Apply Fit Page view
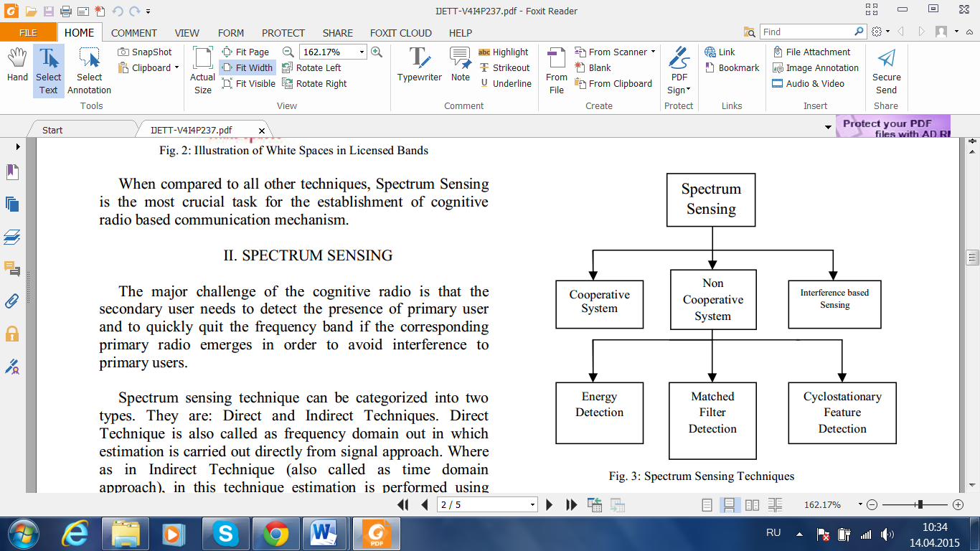980x551 pixels. (x=245, y=52)
